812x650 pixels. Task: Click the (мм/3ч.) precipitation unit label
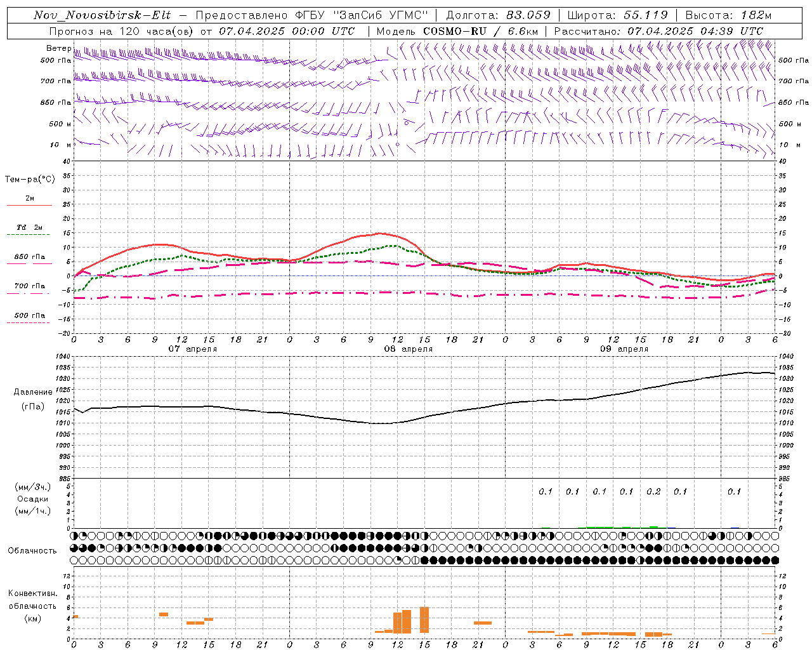[33, 487]
